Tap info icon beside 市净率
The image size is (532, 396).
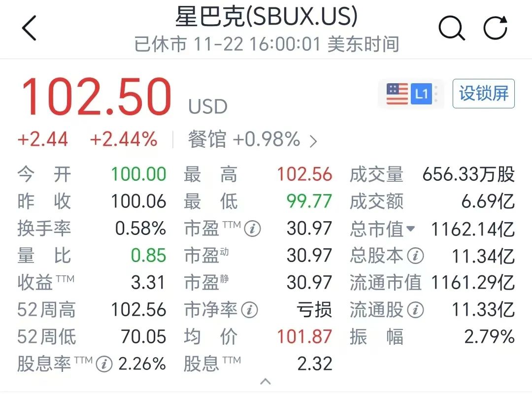[x=250, y=310]
